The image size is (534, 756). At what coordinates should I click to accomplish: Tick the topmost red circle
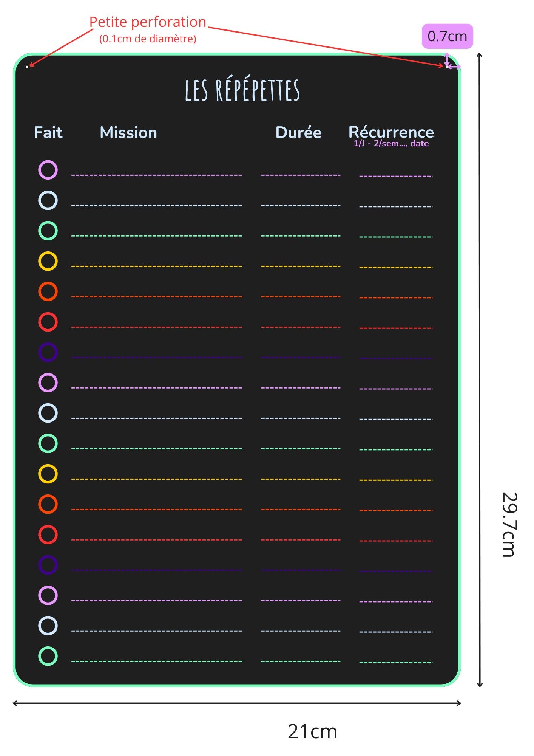(48, 322)
